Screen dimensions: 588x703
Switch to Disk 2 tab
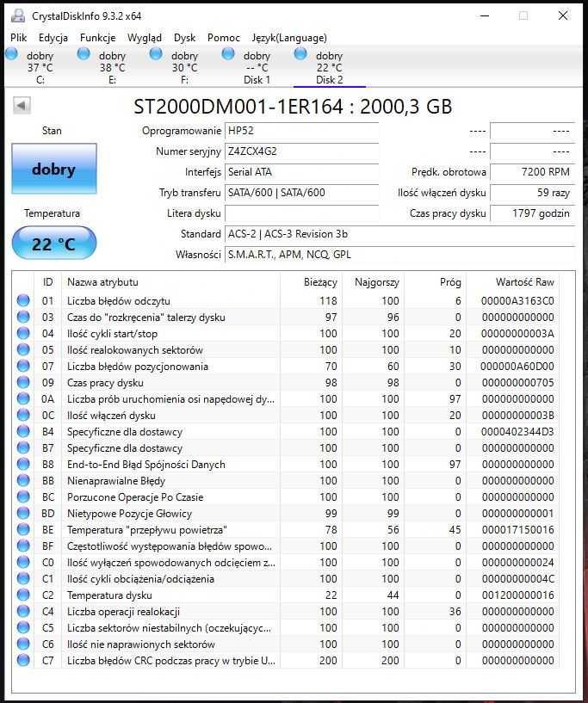click(x=329, y=68)
